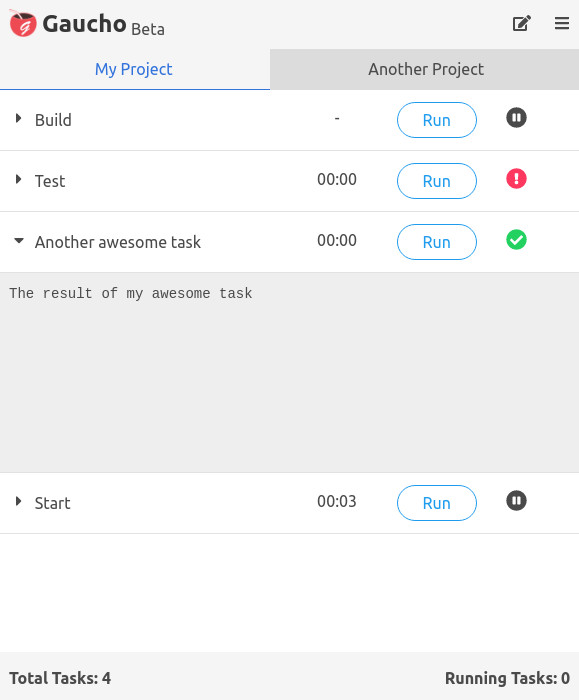Click the paused status icon for Start

(x=516, y=501)
